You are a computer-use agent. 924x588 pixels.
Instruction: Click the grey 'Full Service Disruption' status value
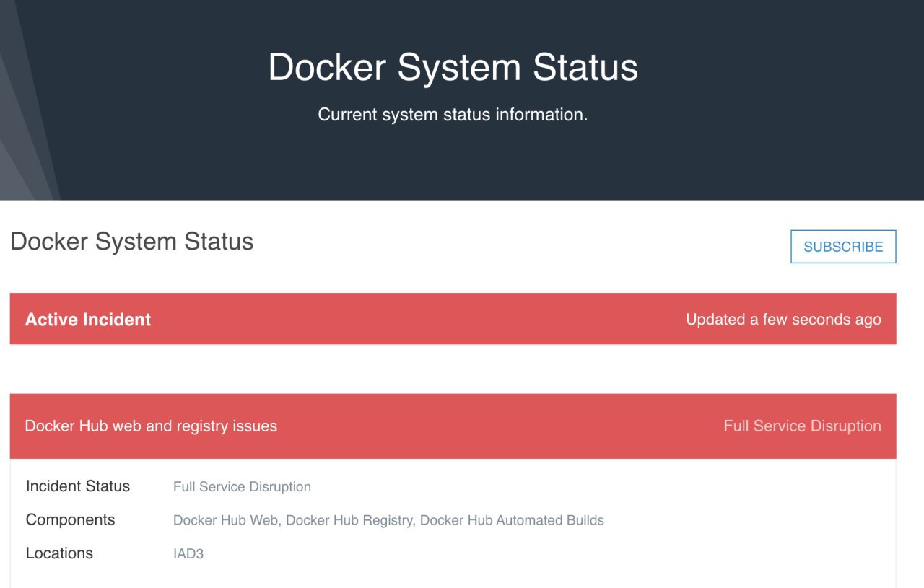(242, 487)
